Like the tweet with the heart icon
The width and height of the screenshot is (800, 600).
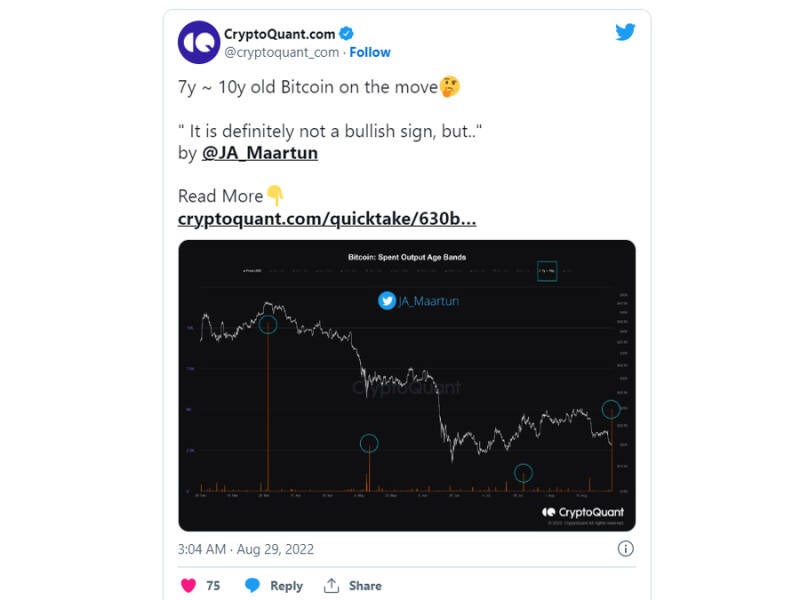(x=188, y=586)
